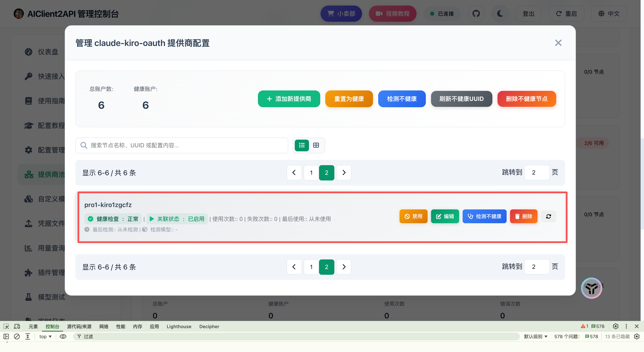The image size is (644, 352).
Task: Click the GitHub icon in header
Action: (x=476, y=13)
